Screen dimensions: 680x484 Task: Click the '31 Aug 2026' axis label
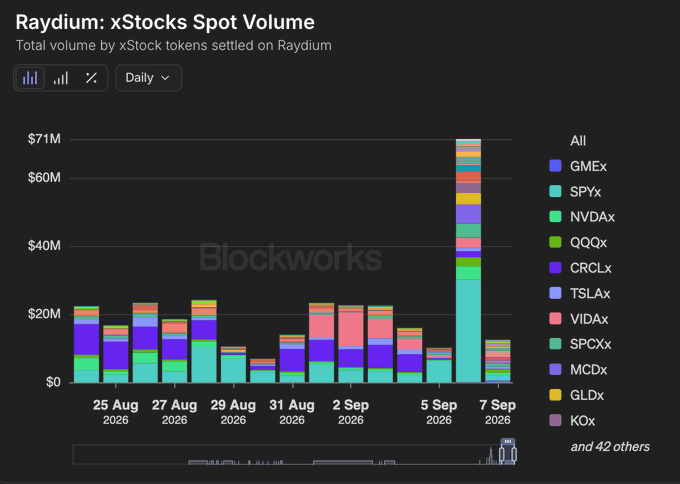pyautogui.click(x=292, y=412)
